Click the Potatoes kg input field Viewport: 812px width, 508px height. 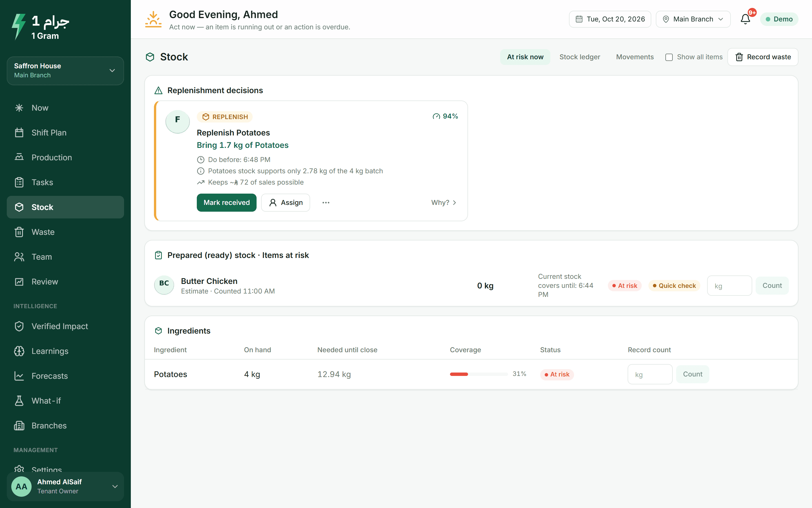(650, 374)
